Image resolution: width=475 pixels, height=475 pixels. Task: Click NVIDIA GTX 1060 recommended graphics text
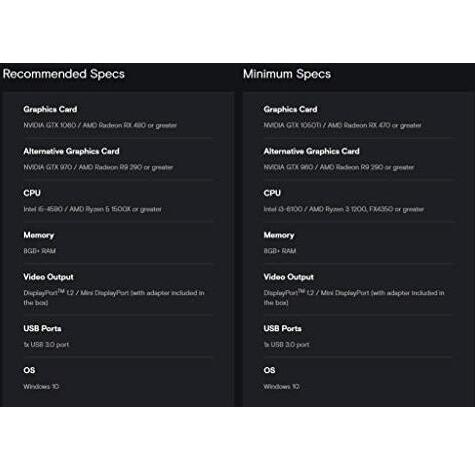[x=100, y=125]
